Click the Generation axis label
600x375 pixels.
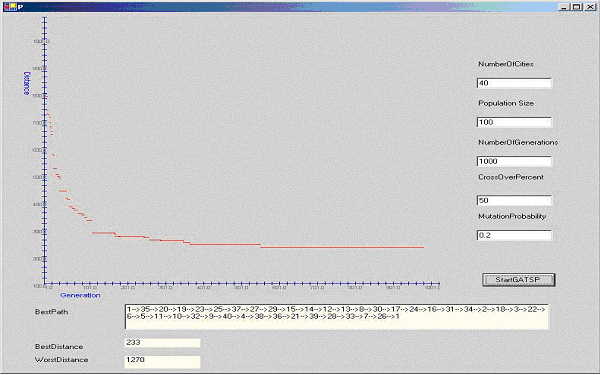(x=80, y=295)
